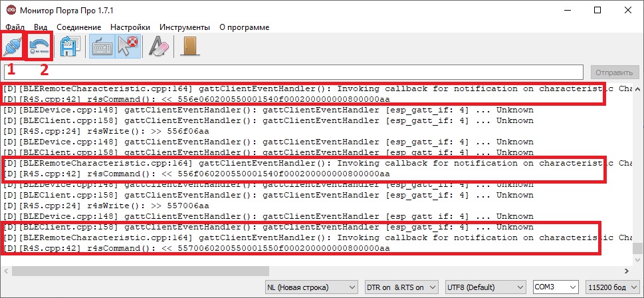The image size is (644, 298).
Task: Maximize the Монитор Порта Про window
Action: [597, 10]
